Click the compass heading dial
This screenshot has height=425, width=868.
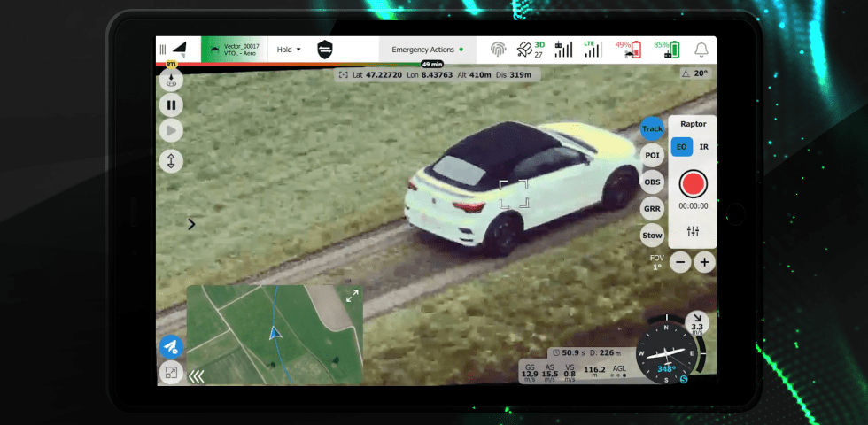pos(666,352)
